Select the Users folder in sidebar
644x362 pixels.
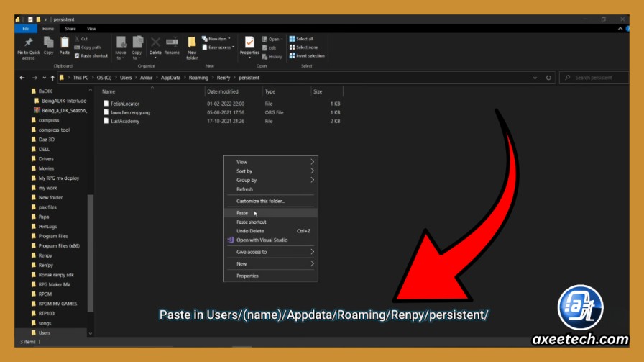(44, 332)
